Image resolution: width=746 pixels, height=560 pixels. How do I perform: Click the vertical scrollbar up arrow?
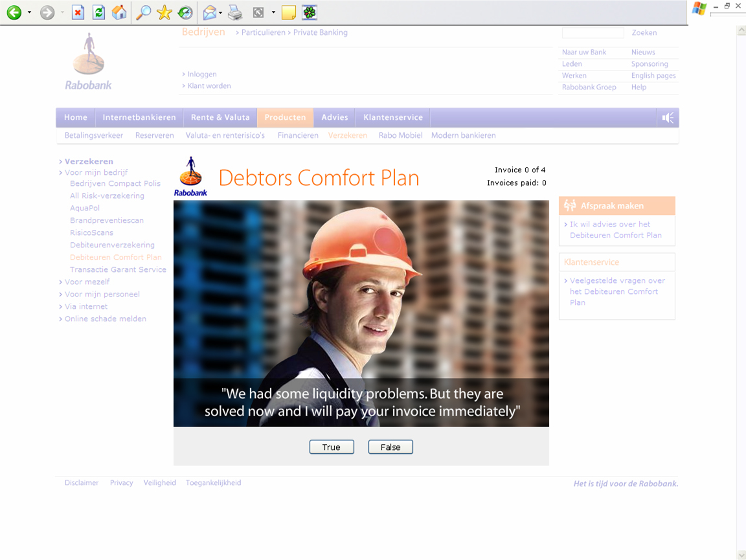coord(741,30)
